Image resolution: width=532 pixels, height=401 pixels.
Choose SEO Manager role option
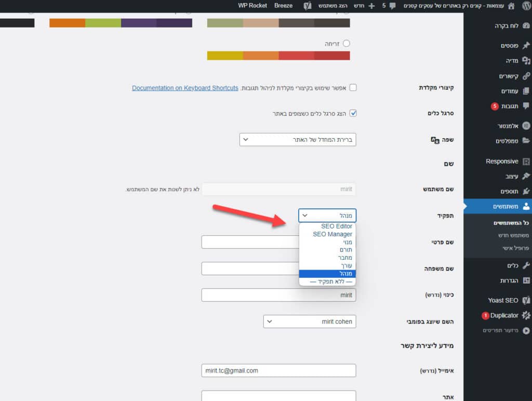327,234
